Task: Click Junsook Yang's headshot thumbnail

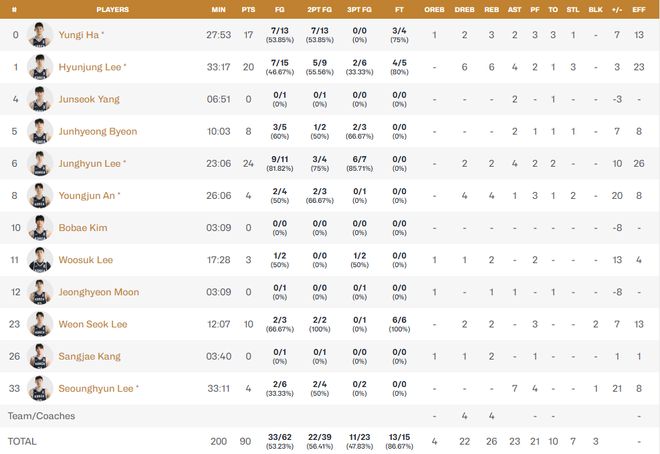Action: point(40,99)
